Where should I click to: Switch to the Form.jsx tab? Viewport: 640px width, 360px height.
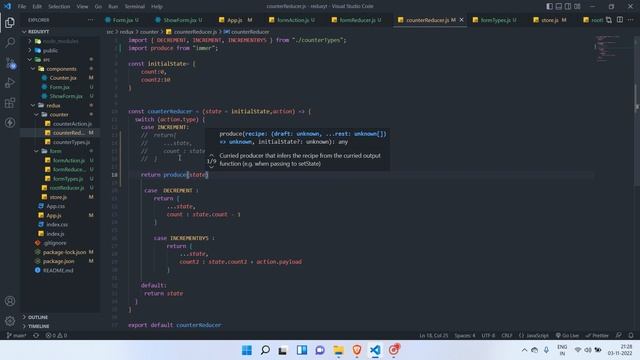122,20
